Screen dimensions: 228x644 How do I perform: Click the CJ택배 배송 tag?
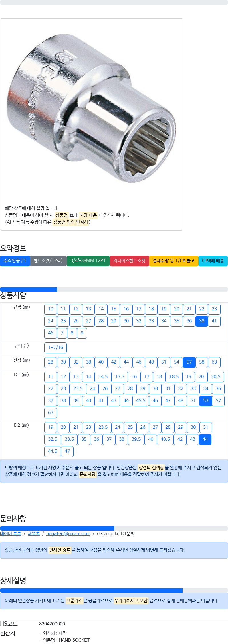(213, 261)
